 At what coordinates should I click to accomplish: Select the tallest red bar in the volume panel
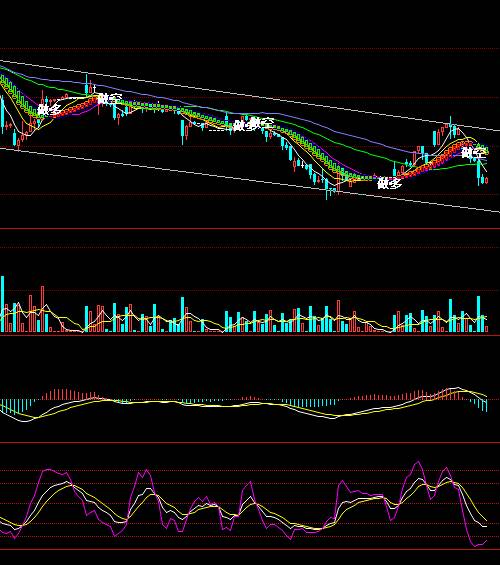tap(43, 309)
